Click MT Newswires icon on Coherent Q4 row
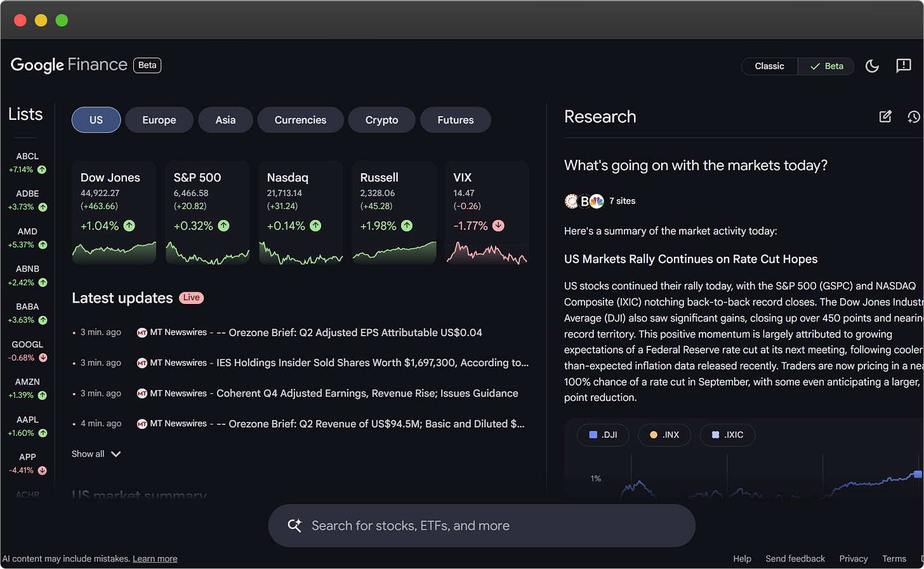Screen dimensions: 924x569 pos(142,393)
